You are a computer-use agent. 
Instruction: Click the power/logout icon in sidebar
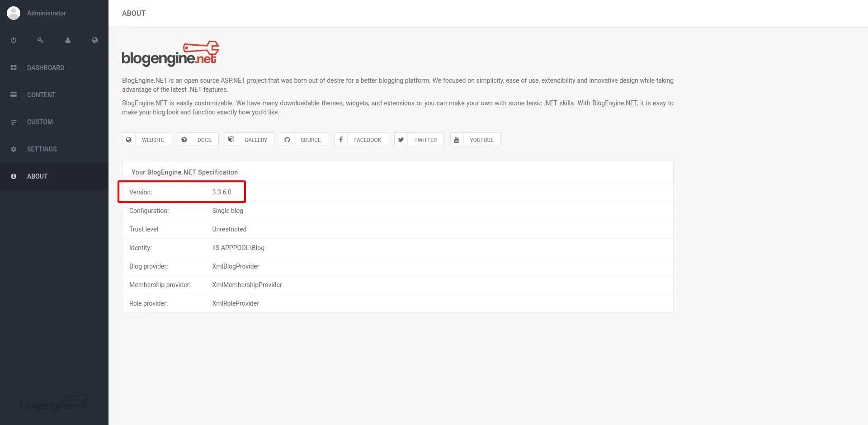click(x=14, y=40)
